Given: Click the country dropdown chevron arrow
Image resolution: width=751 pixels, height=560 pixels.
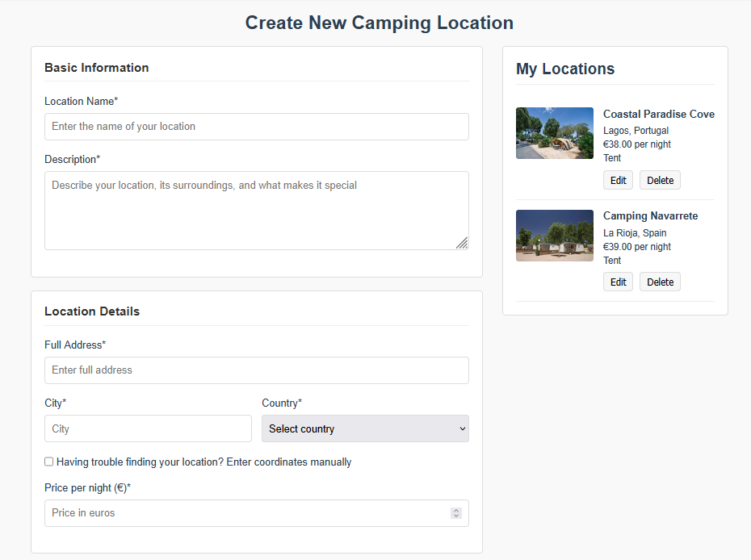Looking at the screenshot, I should (462, 428).
